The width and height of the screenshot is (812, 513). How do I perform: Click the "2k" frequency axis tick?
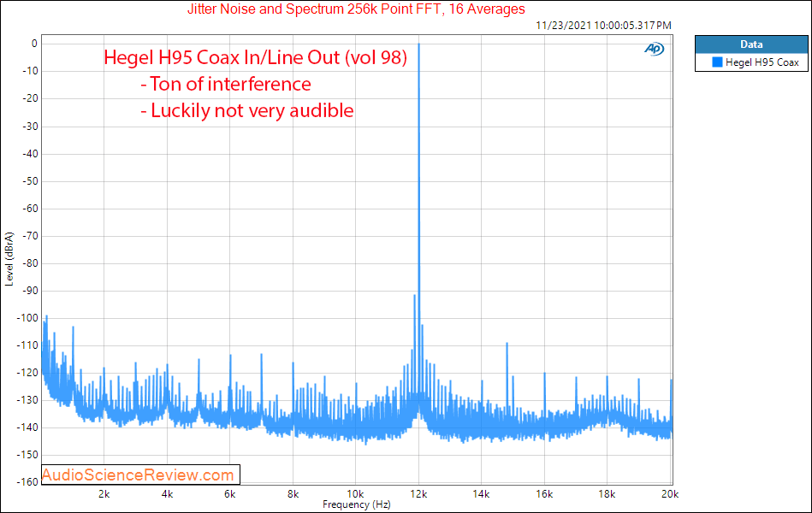pos(104,494)
